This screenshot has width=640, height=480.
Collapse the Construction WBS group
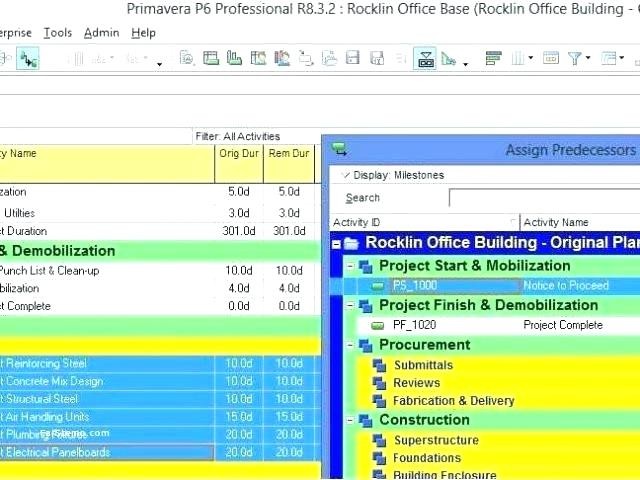coord(350,421)
